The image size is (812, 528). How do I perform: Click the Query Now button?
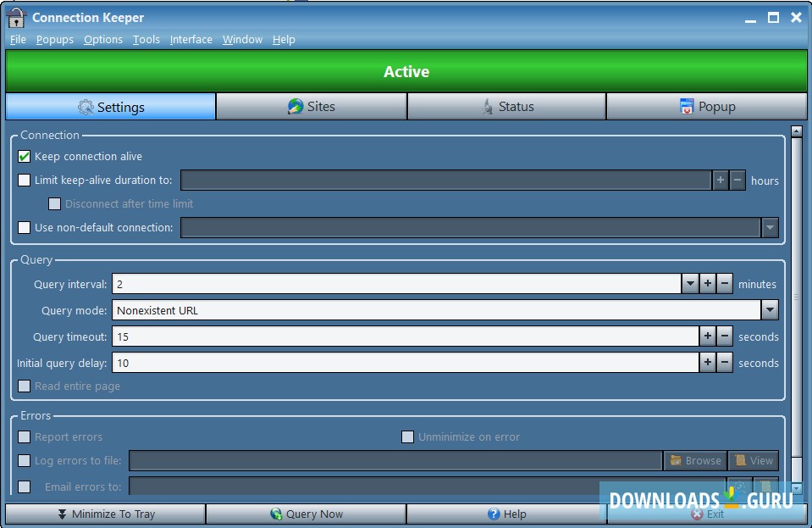click(306, 514)
